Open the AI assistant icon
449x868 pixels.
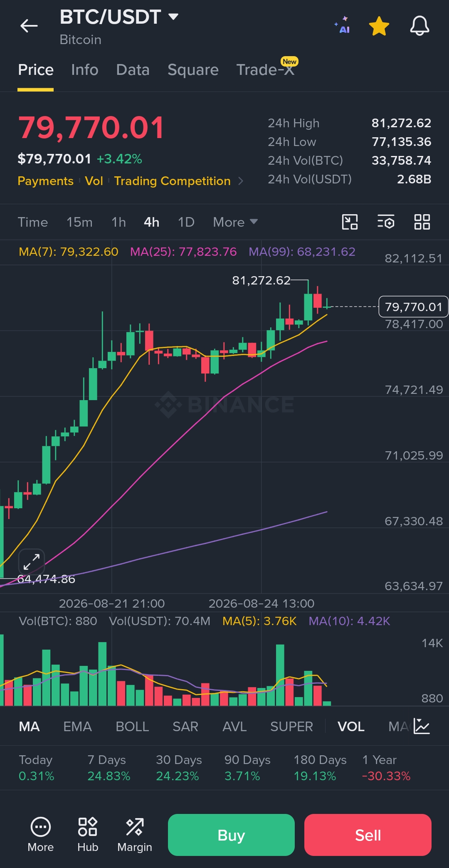click(343, 25)
